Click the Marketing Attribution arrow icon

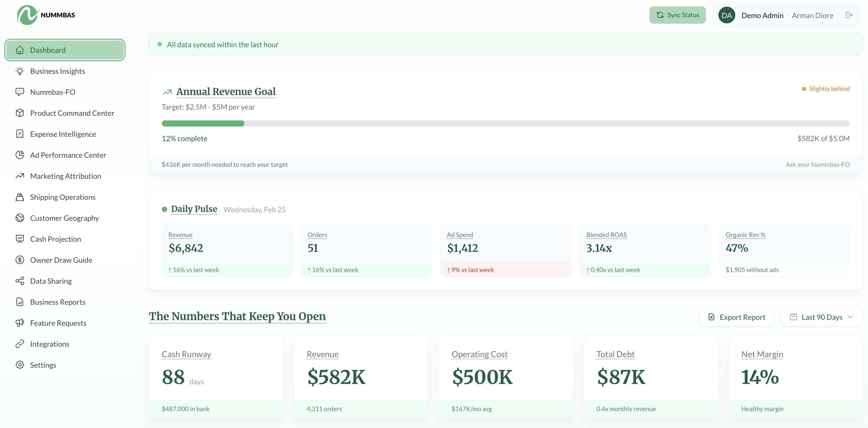[20, 176]
